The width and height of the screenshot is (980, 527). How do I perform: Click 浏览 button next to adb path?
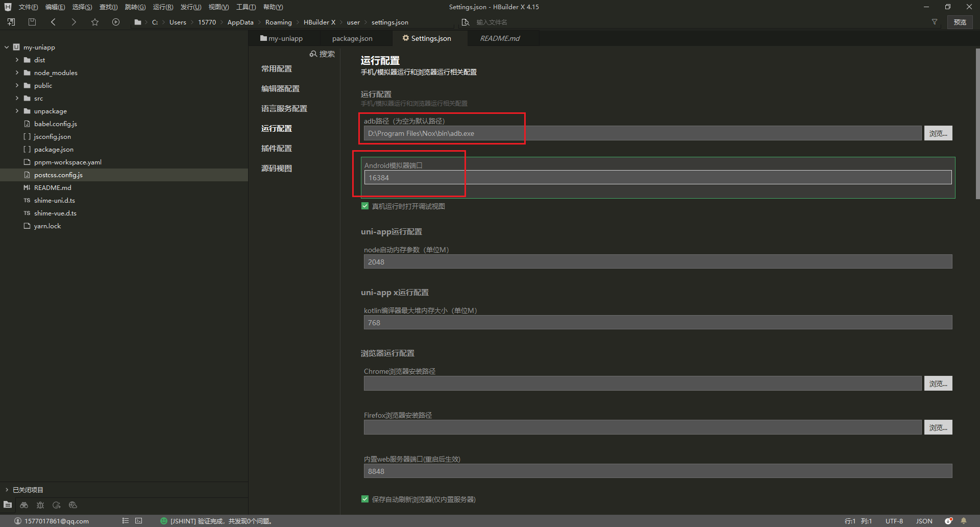coord(938,133)
